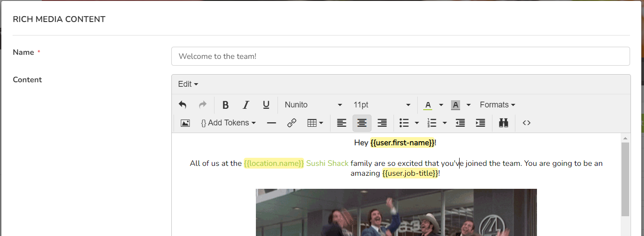
Task: Open the 11pt font size dropdown
Action: 382,105
